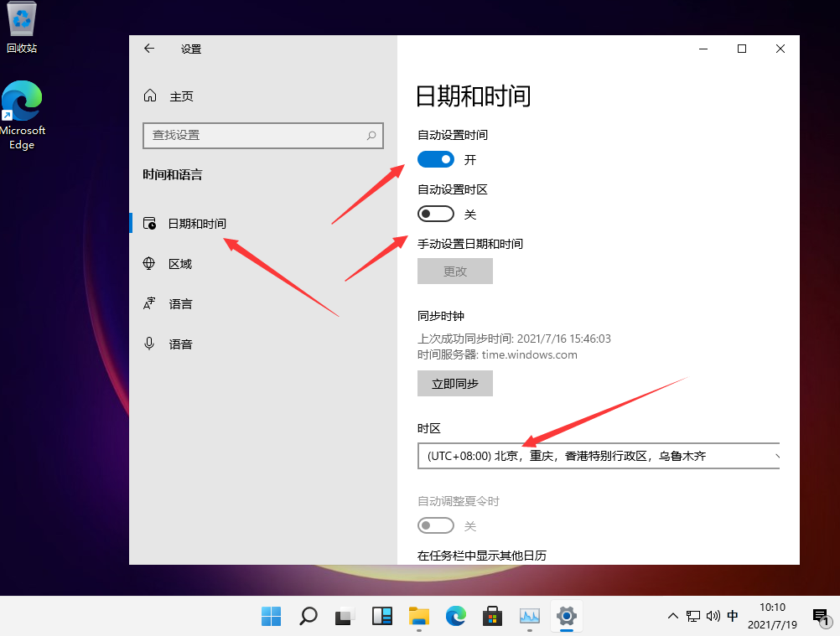
Task: Turn off 自动设置时间 toggle
Action: coord(436,159)
